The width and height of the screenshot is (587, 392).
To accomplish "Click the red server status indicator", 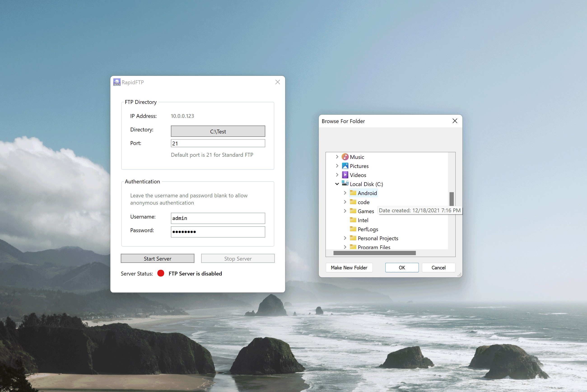I will [161, 273].
